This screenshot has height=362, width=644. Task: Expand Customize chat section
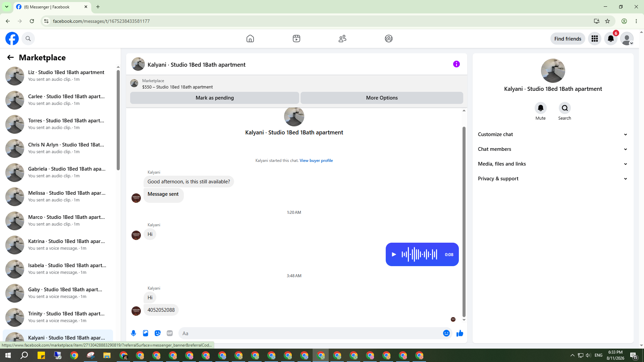click(553, 134)
